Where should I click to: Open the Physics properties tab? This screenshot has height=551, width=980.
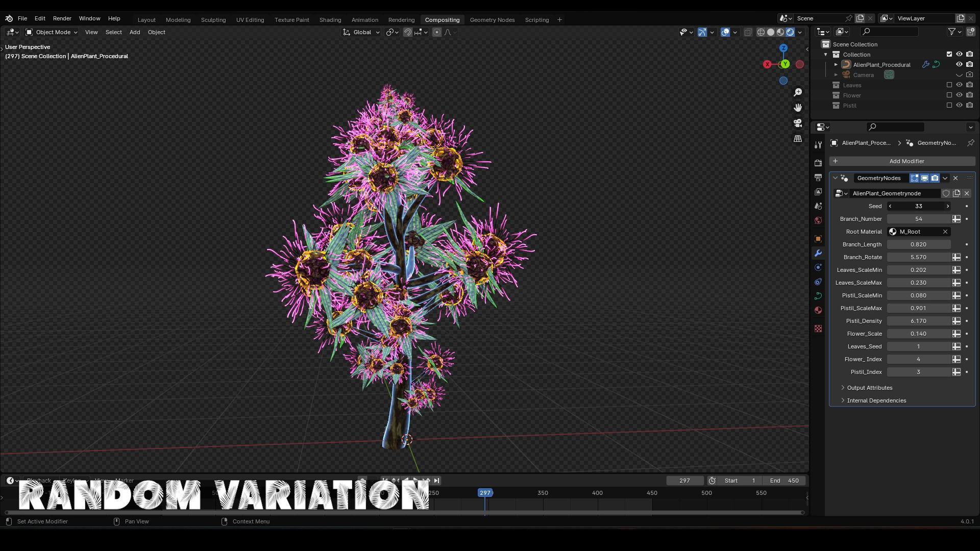[x=818, y=267]
